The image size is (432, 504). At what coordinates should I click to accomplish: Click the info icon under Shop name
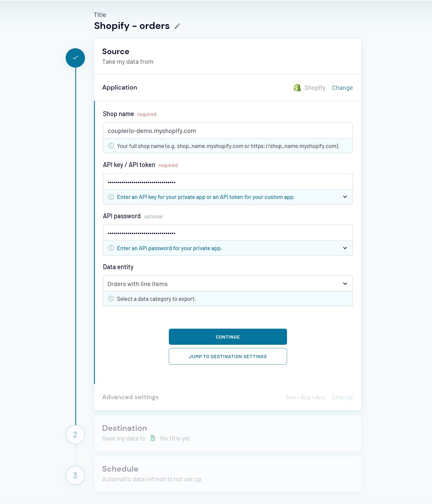(111, 146)
